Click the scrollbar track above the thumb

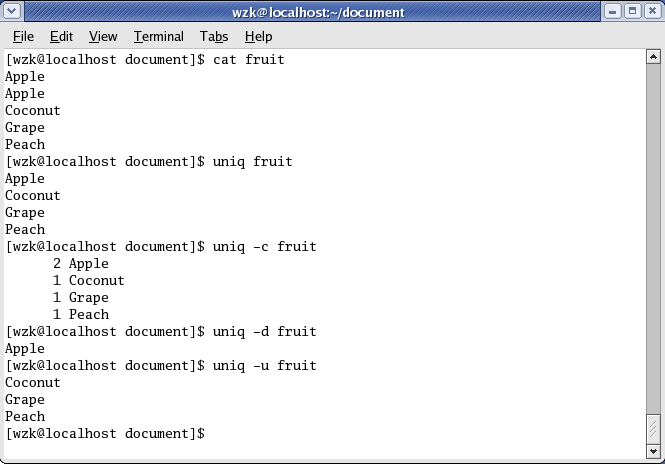click(x=653, y=239)
